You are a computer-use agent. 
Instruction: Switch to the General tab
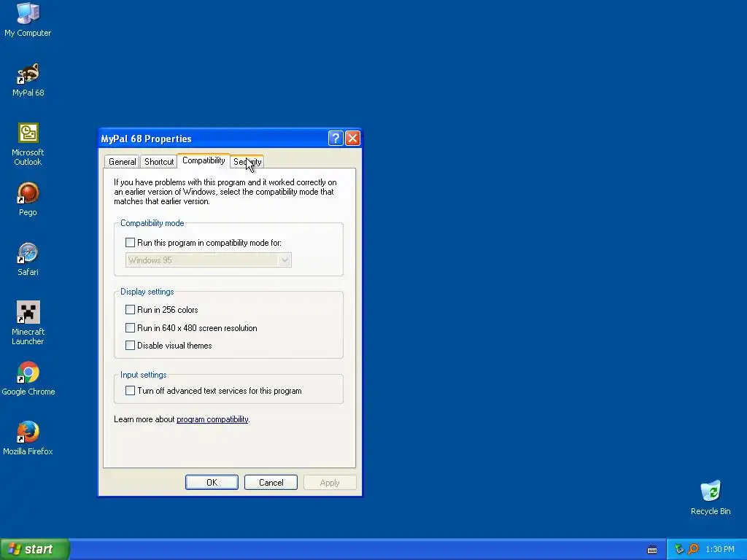coord(122,161)
